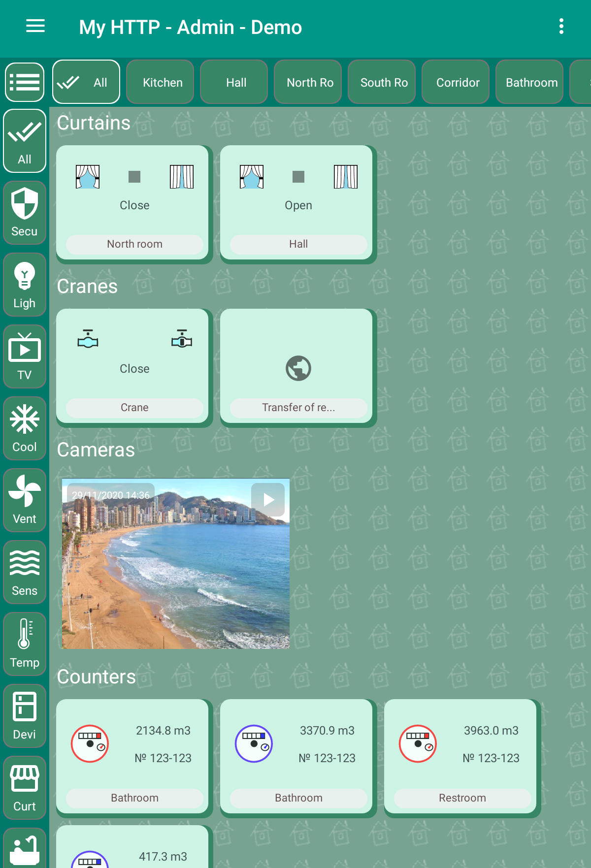
Task: Click the Restroom counter label
Action: coord(462,798)
